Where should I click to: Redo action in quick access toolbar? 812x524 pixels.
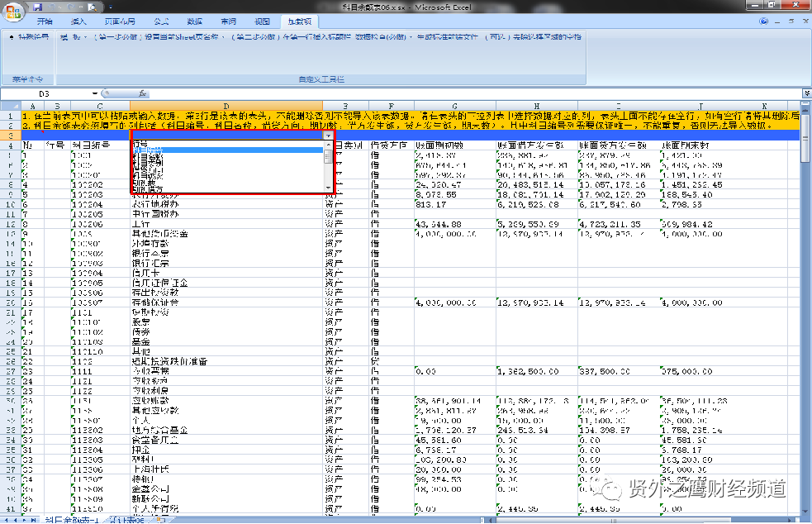pyautogui.click(x=71, y=7)
